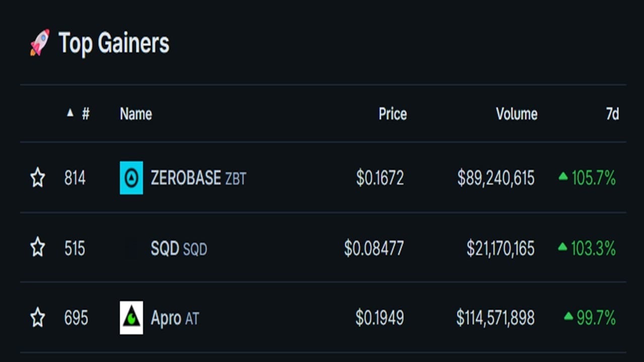
Task: Click the Top Gainers heading
Action: point(114,43)
